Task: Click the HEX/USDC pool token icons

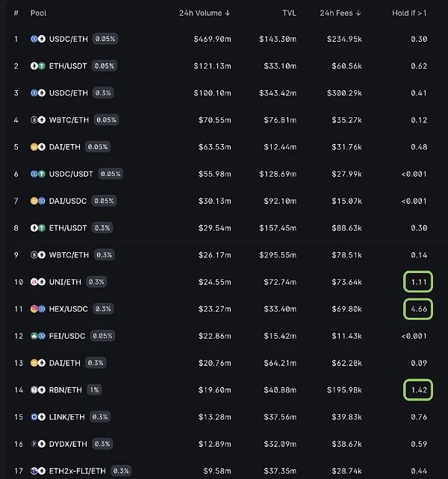Action: [x=38, y=309]
